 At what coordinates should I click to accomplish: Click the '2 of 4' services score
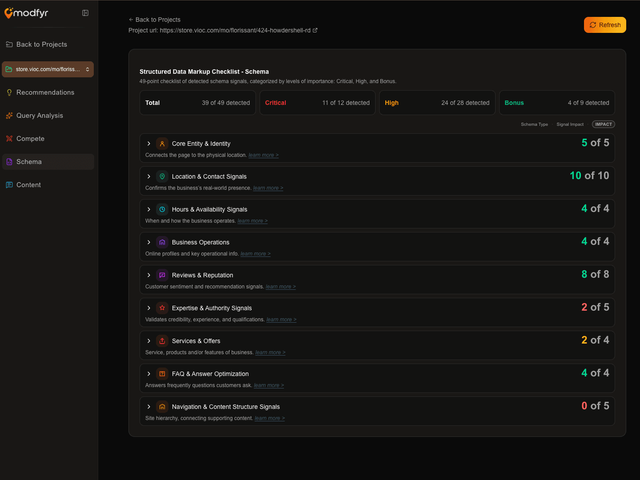[595, 340]
